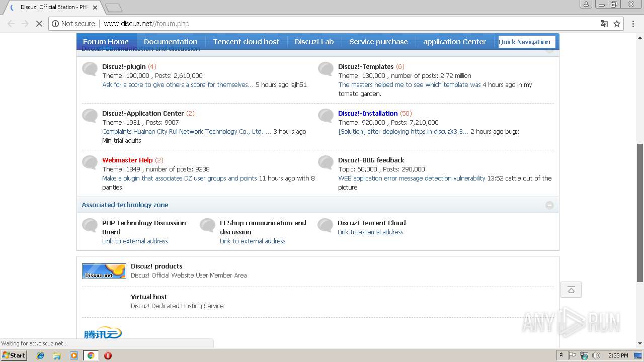This screenshot has height=362, width=644.
Task: Open the Discuz!-BUG feedback forum link
Action: click(371, 160)
